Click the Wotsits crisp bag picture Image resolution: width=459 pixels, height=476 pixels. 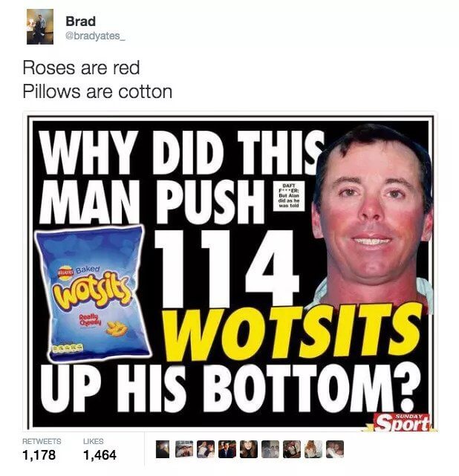[91, 293]
